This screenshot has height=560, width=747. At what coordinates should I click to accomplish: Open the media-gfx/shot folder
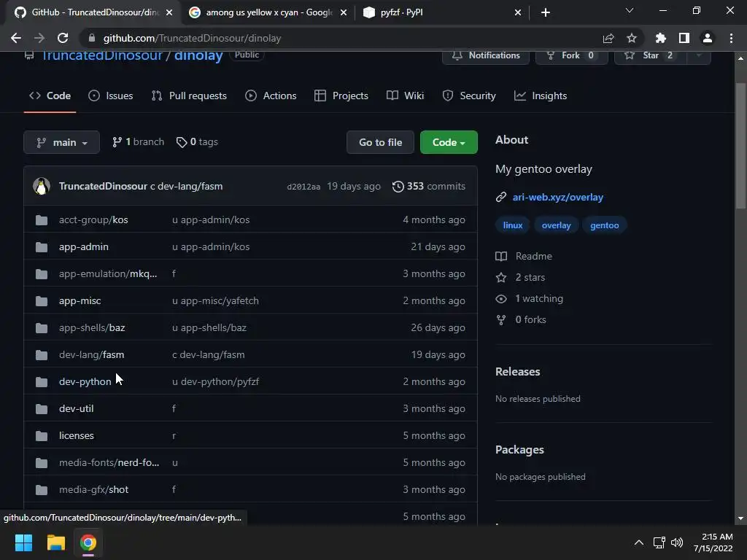click(94, 489)
